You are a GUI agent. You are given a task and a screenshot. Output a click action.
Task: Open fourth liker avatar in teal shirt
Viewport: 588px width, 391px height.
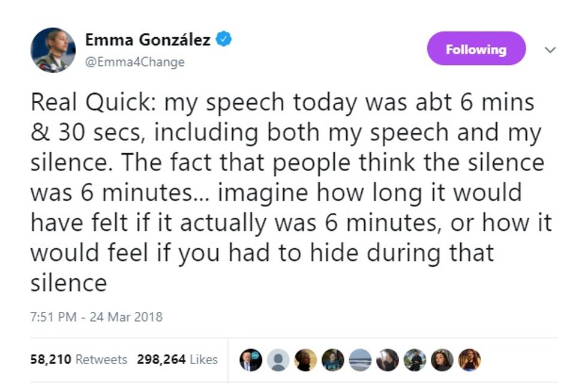click(x=333, y=360)
